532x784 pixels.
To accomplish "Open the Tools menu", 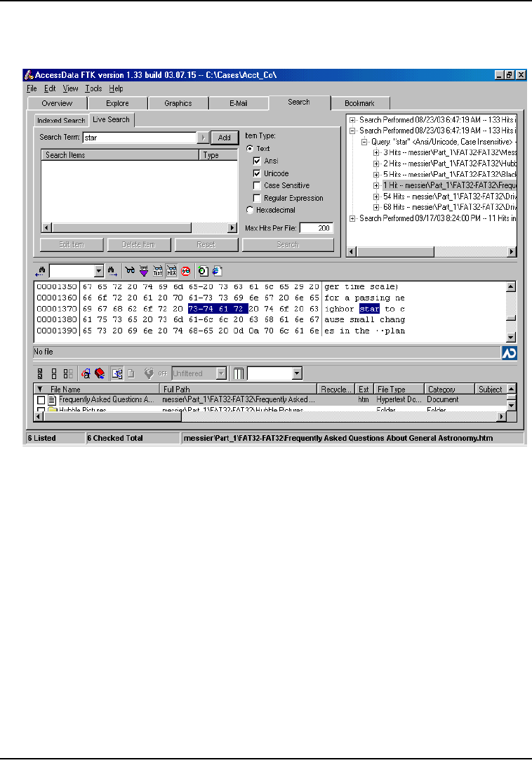I will pos(93,88).
